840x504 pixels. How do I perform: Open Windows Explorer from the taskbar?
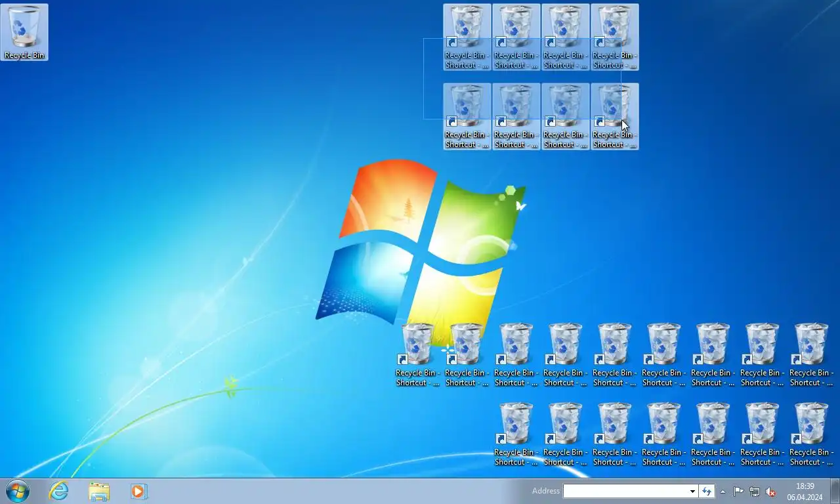99,491
